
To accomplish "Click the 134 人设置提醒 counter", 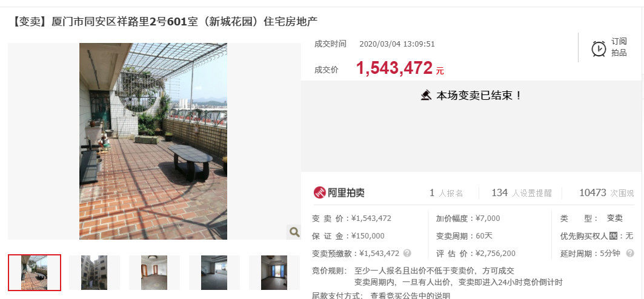I will [522, 192].
